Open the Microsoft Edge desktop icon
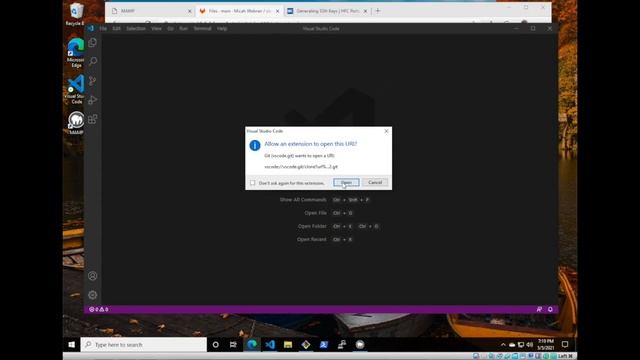The width and height of the screenshot is (640, 360). [x=76, y=52]
